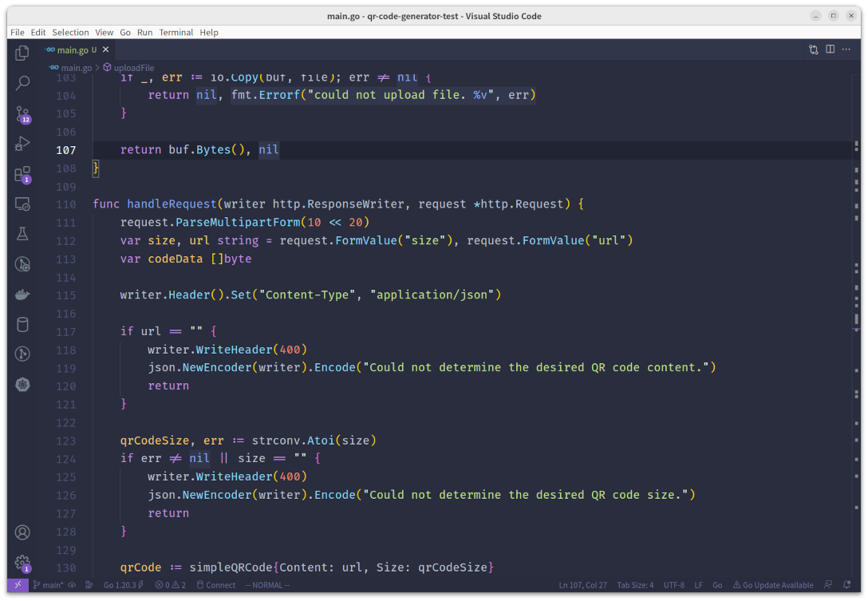This screenshot has height=601, width=868.
Task: Click the NORMAL vim mode indicator
Action: pos(267,585)
